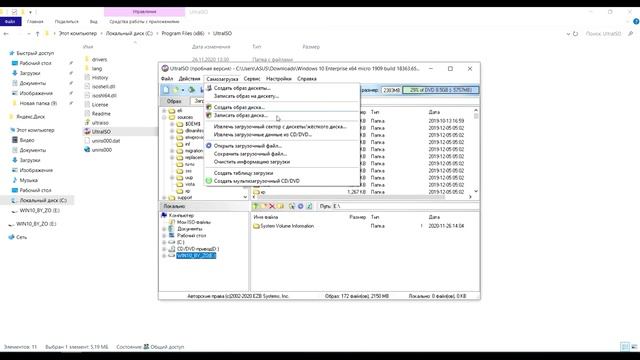Viewport: 640px width, 360px height.
Task: Open the 'Действия' menu in UltraISO
Action: pyautogui.click(x=189, y=79)
